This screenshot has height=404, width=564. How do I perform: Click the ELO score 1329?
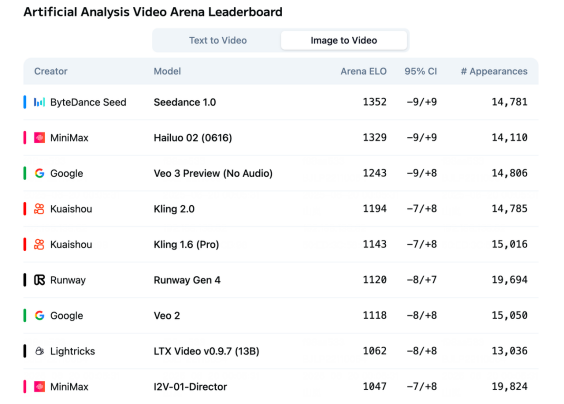click(x=375, y=137)
